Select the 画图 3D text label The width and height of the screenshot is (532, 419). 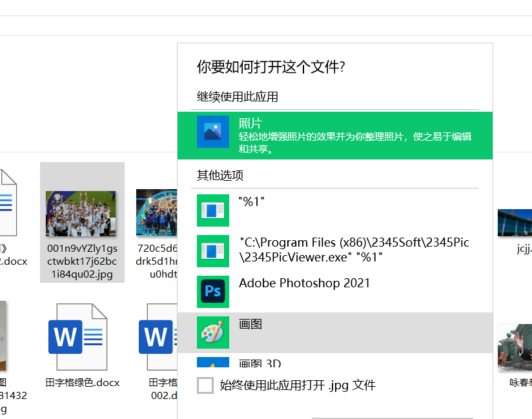260,363
